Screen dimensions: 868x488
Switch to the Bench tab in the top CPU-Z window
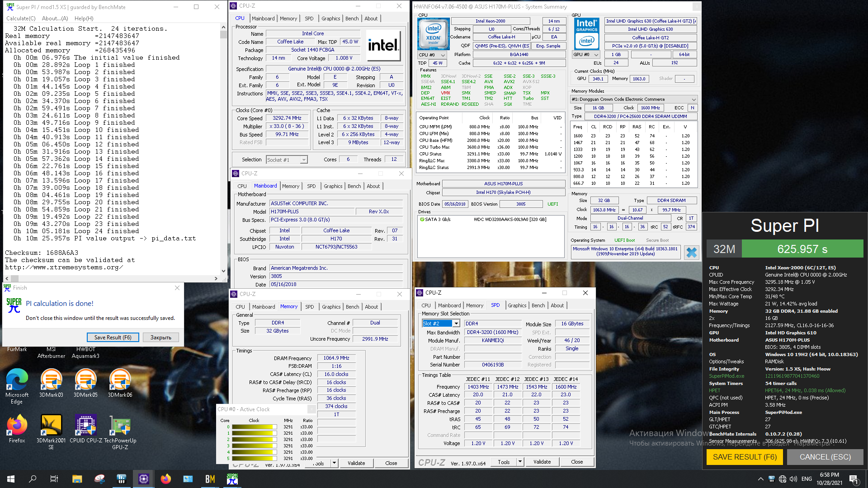[x=352, y=19]
